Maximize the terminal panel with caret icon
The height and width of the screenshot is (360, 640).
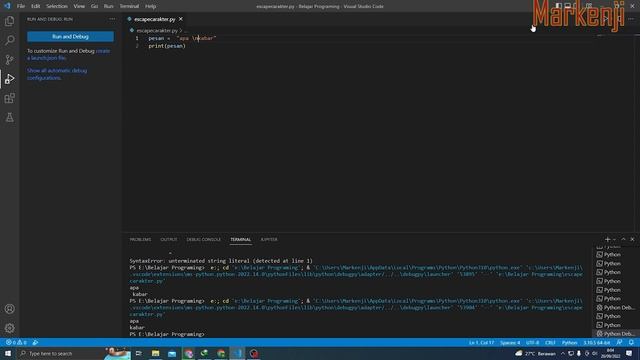[623, 240]
